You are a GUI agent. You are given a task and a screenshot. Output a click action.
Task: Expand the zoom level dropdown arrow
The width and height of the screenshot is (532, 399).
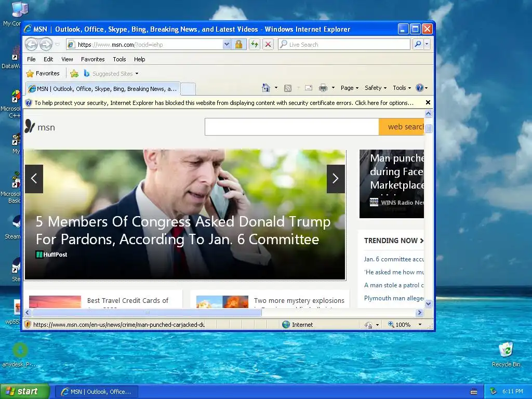tap(420, 325)
